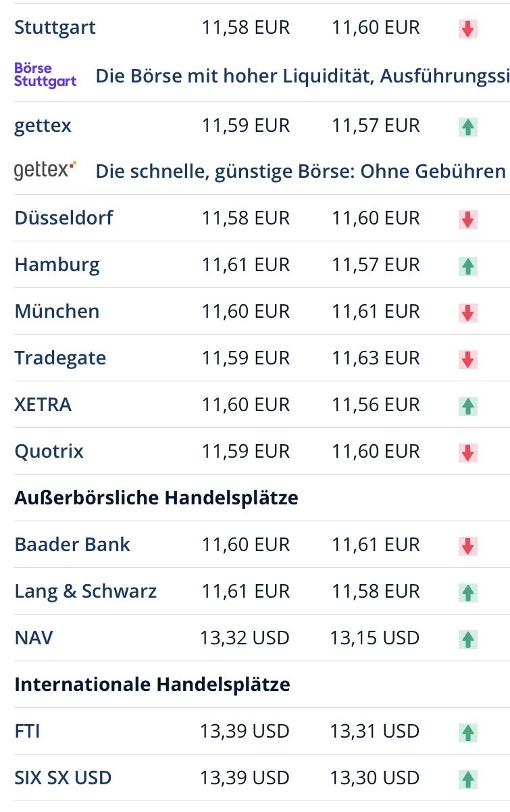Click the red down arrow beside Stuttgart
Viewport: 510px width, 812px height.
tap(467, 28)
